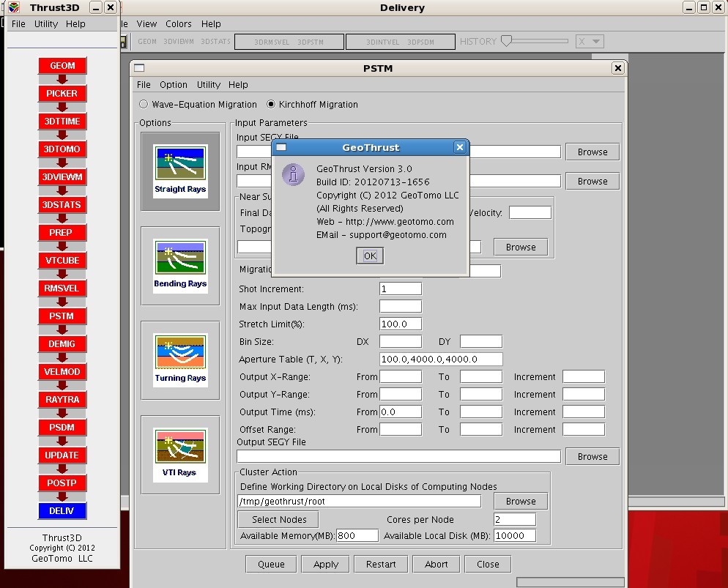
Task: Open View menu in Delivery window
Action: [x=146, y=23]
